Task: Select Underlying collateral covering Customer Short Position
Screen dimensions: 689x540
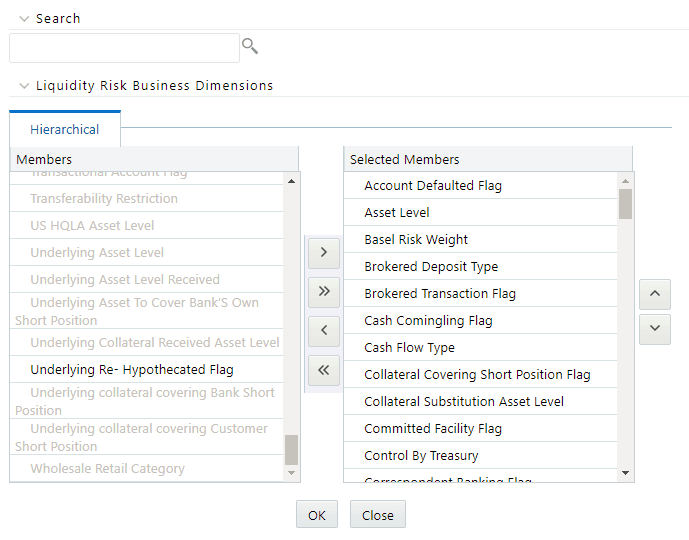Action: pyautogui.click(x=147, y=437)
